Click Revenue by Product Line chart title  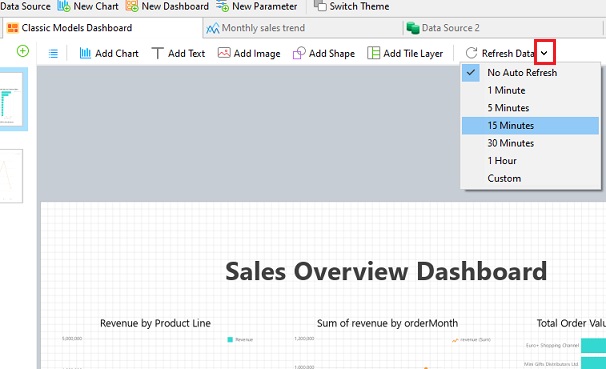tap(155, 323)
